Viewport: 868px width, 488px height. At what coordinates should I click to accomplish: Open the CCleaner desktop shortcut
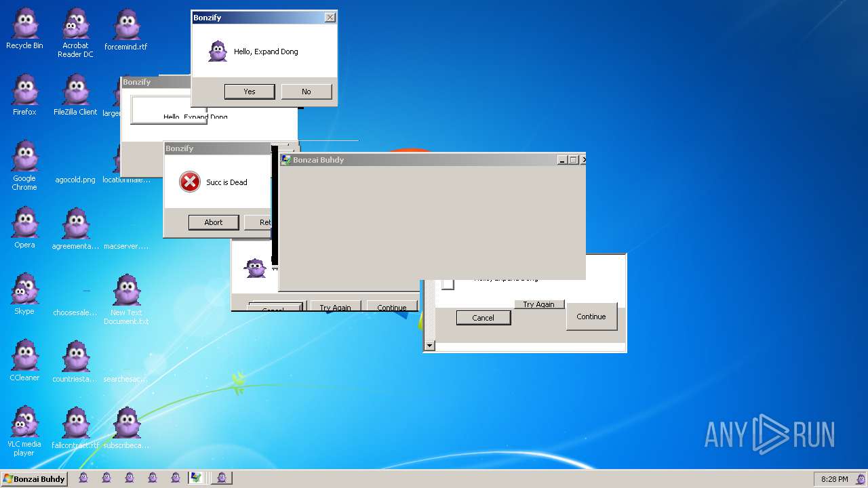(24, 361)
